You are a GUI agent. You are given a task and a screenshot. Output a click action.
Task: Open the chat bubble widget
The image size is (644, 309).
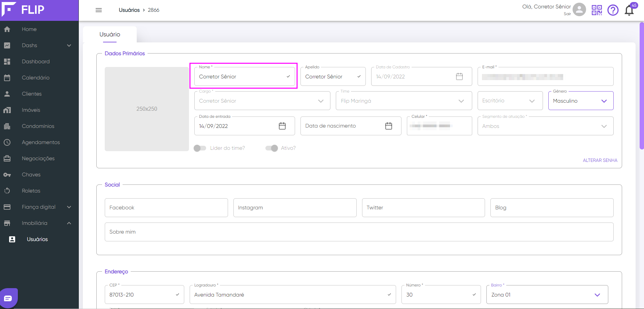tap(8, 298)
